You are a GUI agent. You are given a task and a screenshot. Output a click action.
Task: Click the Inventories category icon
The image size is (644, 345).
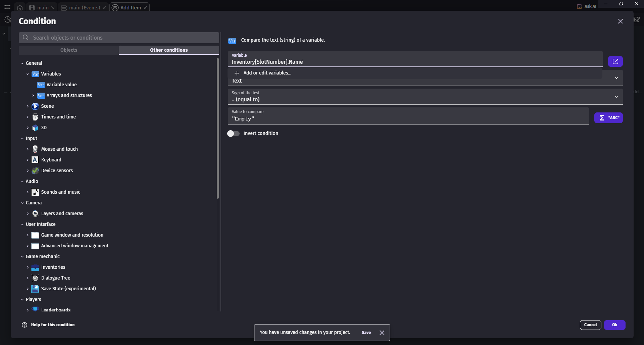(35, 267)
